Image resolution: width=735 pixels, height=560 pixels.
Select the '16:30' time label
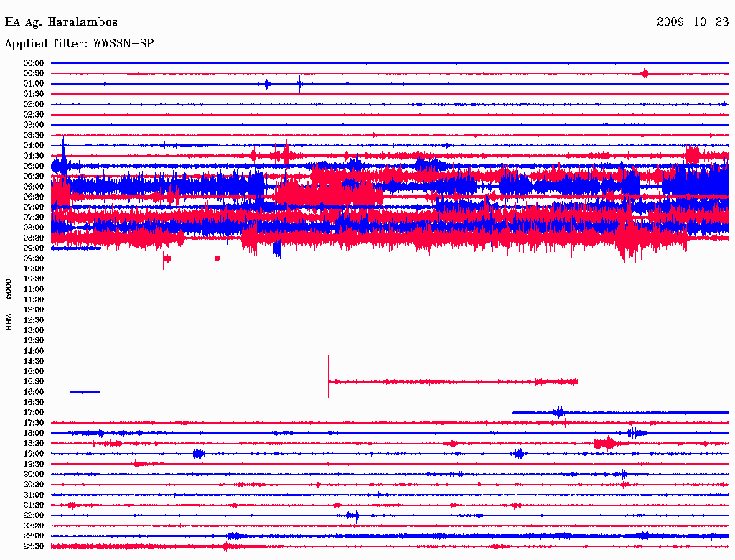[34, 402]
